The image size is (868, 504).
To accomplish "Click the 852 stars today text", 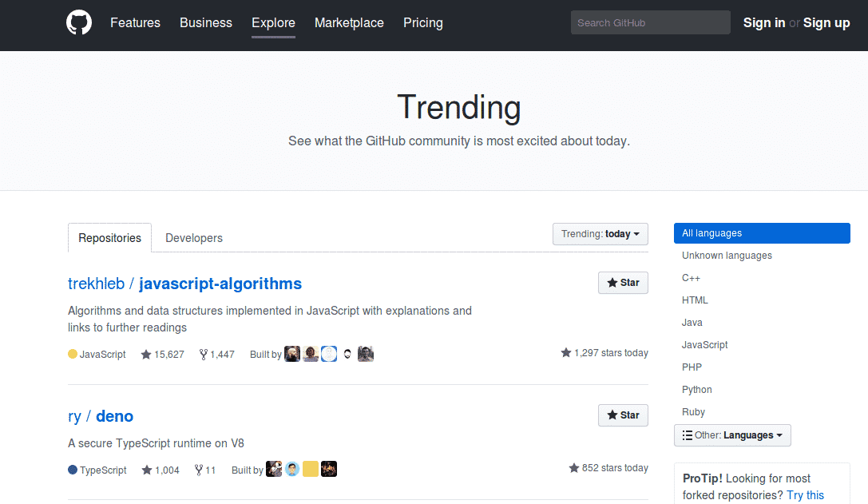I will point(608,468).
